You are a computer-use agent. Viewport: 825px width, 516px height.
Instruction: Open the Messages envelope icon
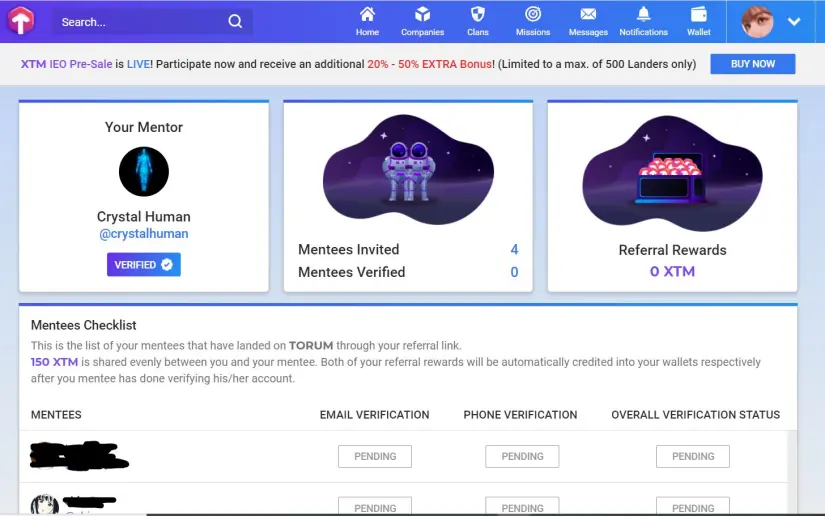click(588, 14)
